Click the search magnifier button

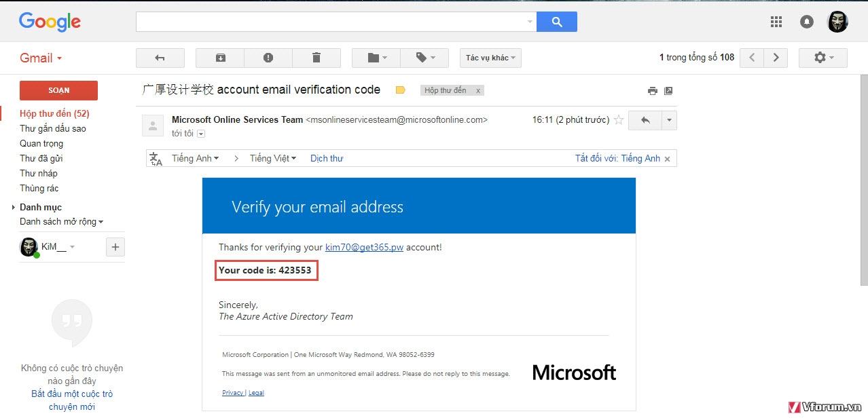tap(556, 22)
